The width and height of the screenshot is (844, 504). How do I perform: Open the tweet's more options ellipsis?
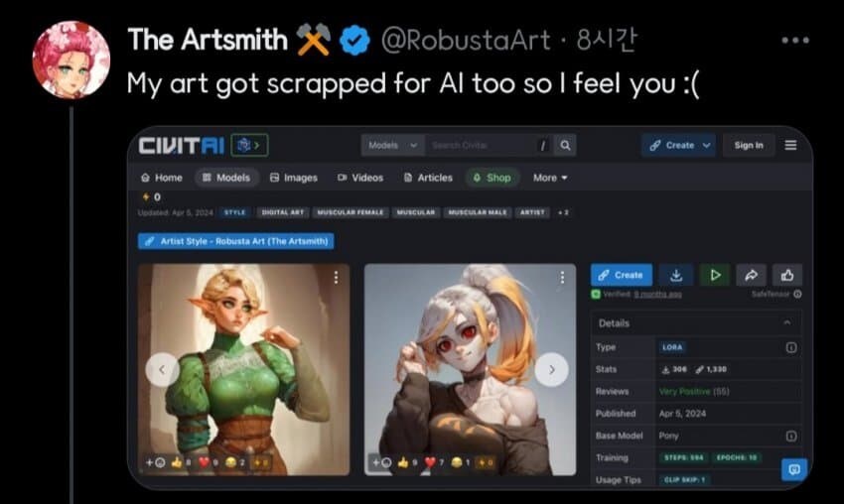point(795,40)
